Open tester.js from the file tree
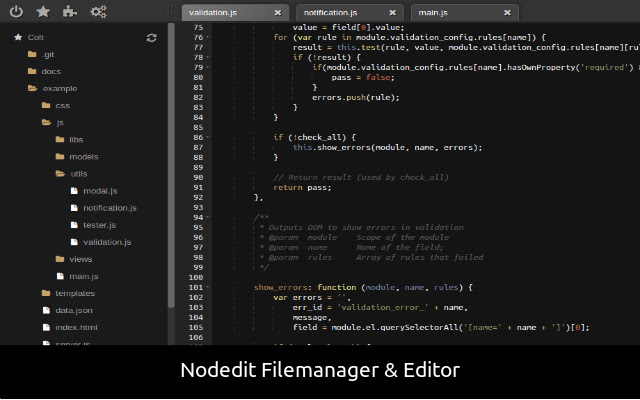The height and width of the screenshot is (400, 640). pos(100,225)
